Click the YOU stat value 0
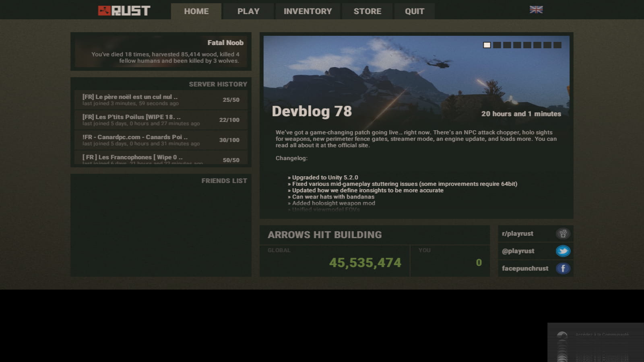This screenshot has height=362, width=644. click(479, 263)
